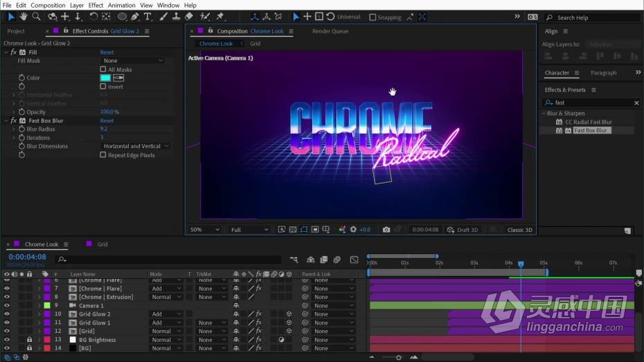Open composition mini-flowchart in timeline

pos(294,260)
